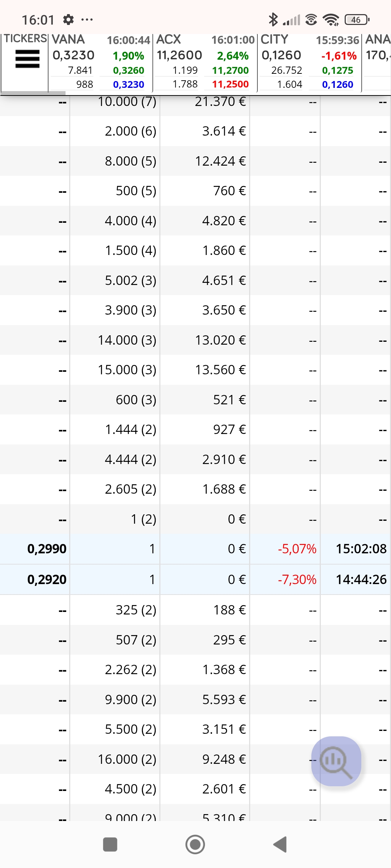
Task: Select the VANA ticker card
Action: [100, 62]
